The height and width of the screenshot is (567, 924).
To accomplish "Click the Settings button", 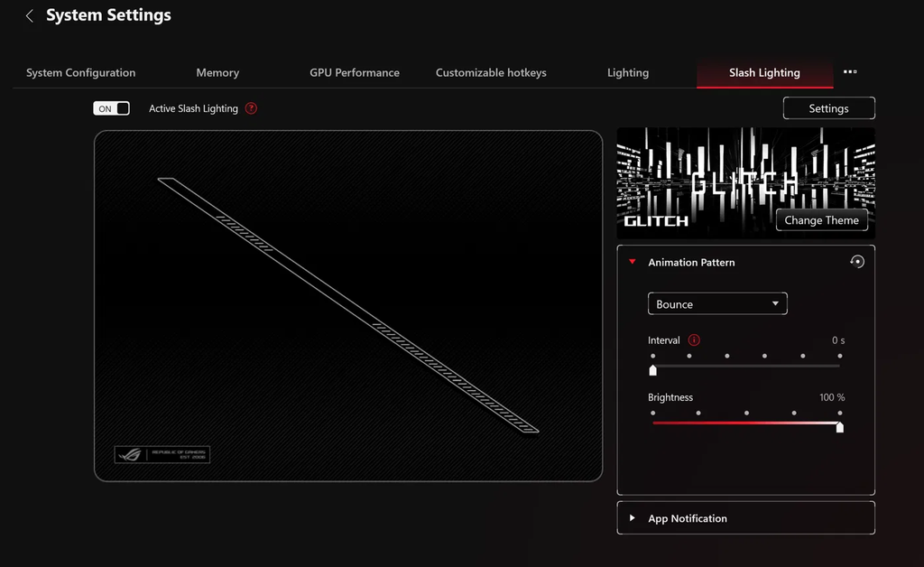I will 828,108.
